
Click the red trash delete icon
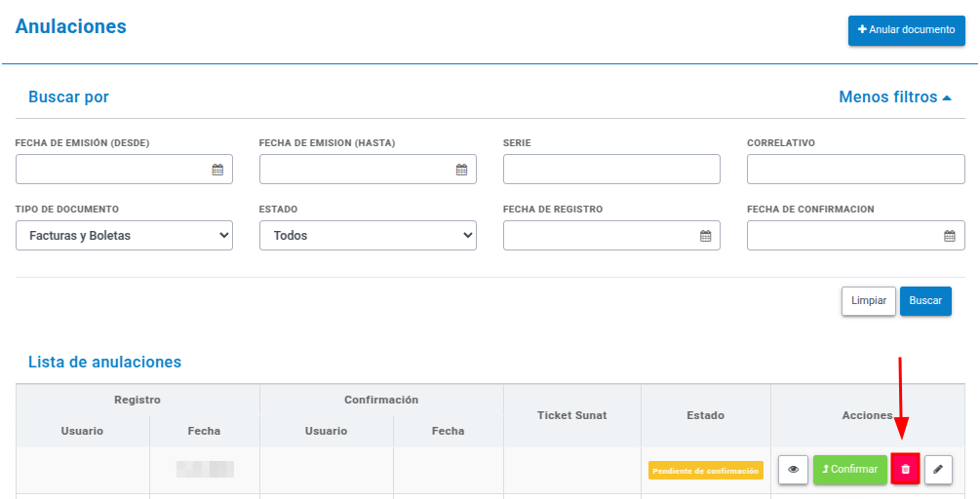click(x=905, y=469)
